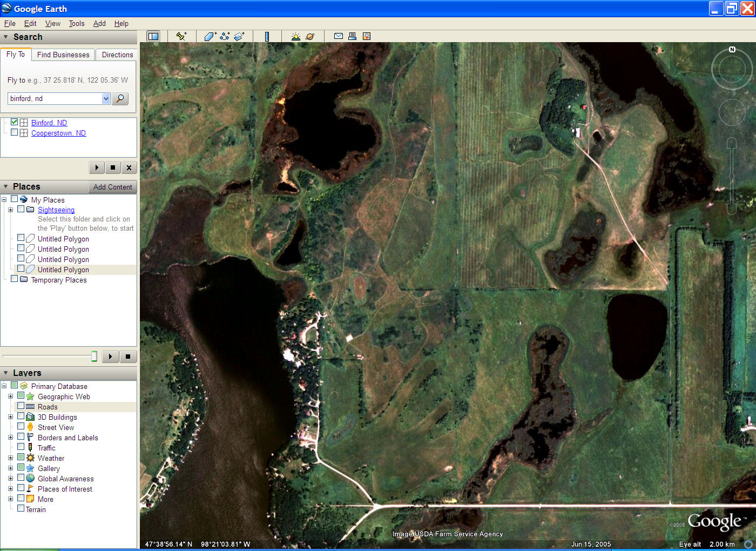Open the Edit menu
Image resolution: width=756 pixels, height=551 pixels.
point(30,23)
